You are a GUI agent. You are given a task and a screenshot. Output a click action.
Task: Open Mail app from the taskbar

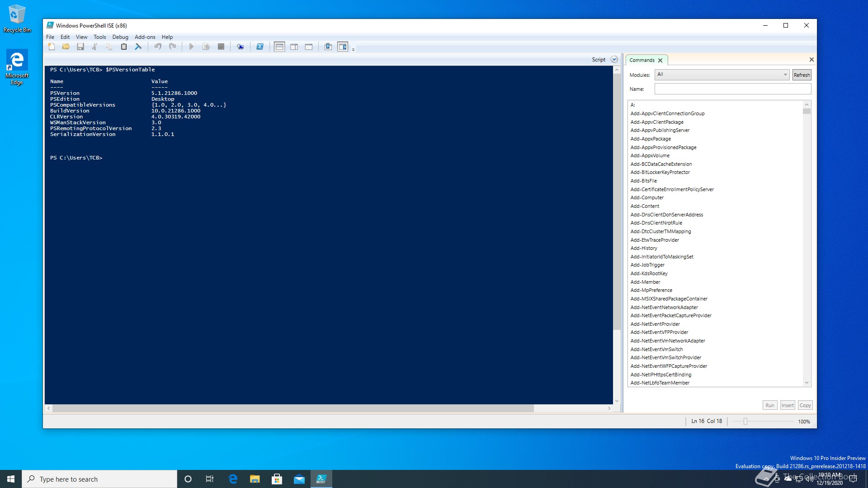pyautogui.click(x=299, y=479)
